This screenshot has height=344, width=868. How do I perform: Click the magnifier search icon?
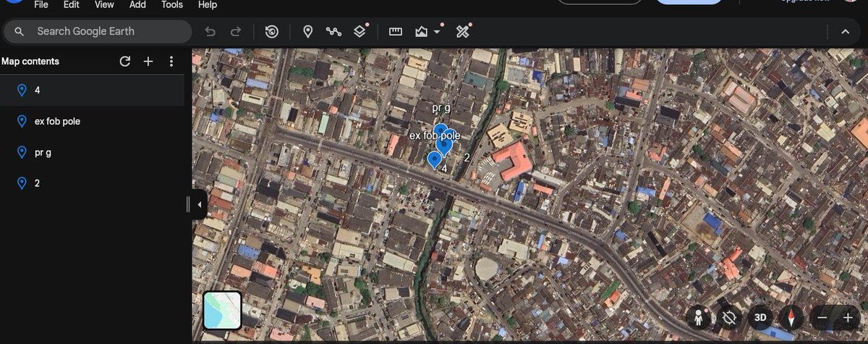pos(20,32)
